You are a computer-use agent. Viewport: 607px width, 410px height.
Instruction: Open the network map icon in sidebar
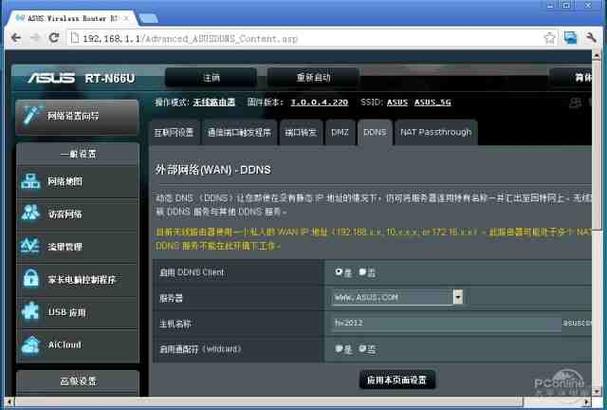[31, 181]
